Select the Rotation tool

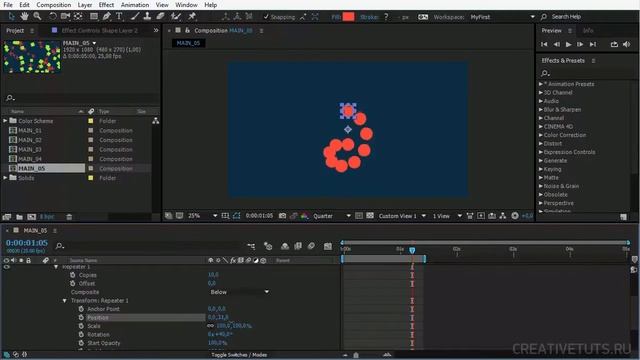[x=53, y=16]
